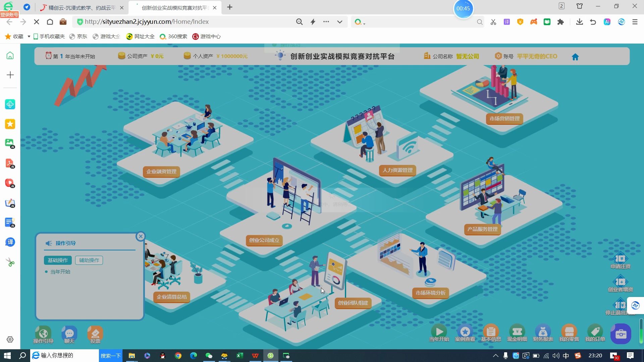This screenshot has width=644, height=362.
Task: Click the blue home icon in header
Action: (x=575, y=57)
